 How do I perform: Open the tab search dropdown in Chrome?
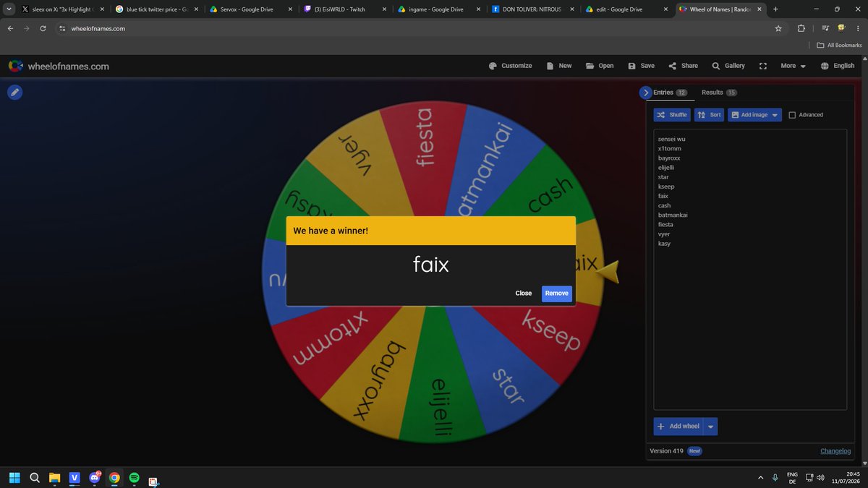click(x=8, y=9)
